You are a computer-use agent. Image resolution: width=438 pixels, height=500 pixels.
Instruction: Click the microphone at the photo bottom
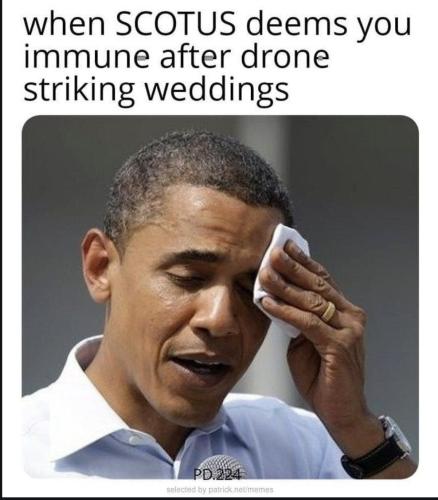(222, 465)
